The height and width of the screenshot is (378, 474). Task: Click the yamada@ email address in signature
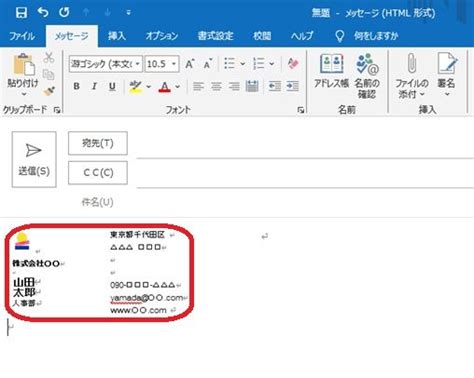146,298
